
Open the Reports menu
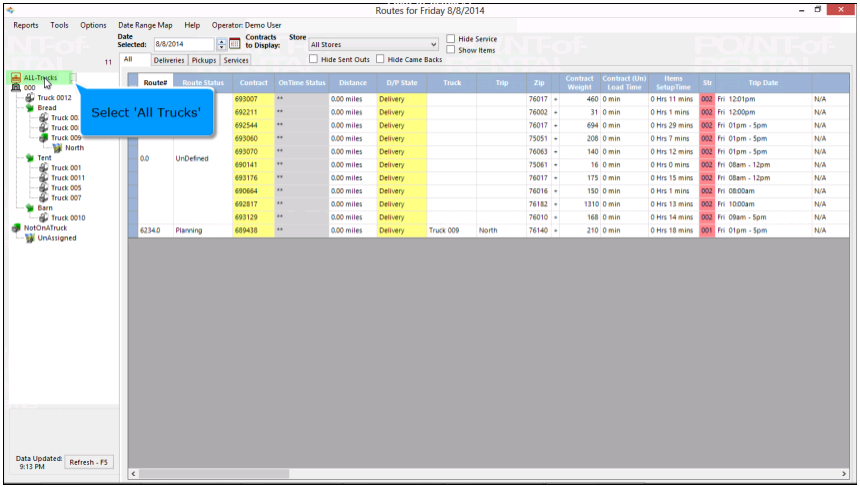(x=26, y=25)
